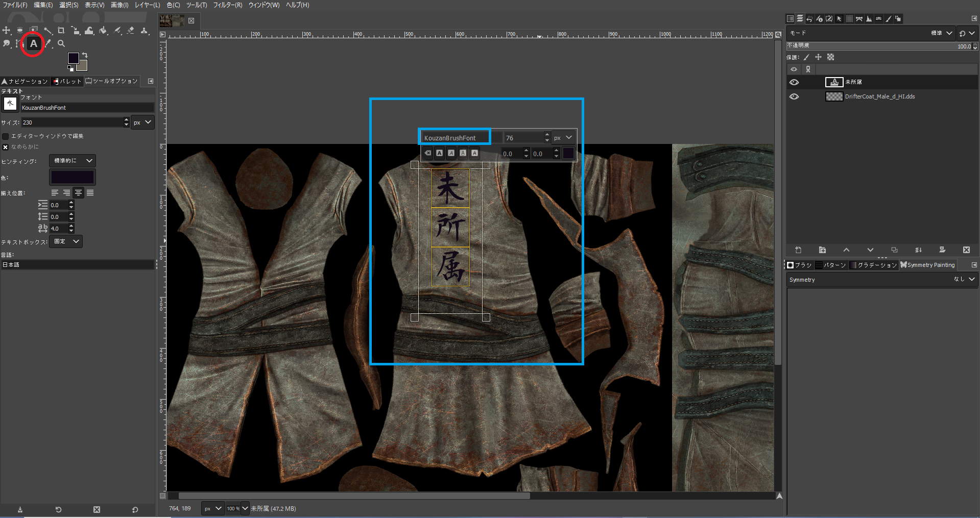Delete the selected layer
The image size is (980, 518).
pos(966,250)
